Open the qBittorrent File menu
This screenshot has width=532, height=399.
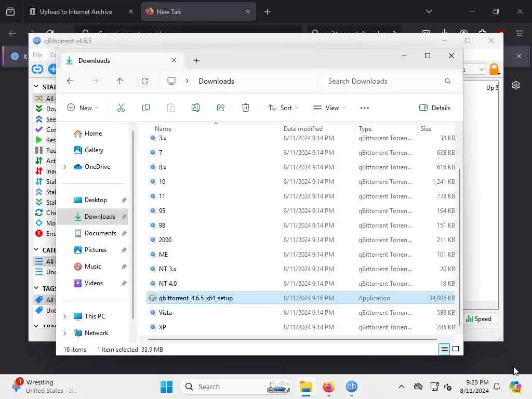37,55
